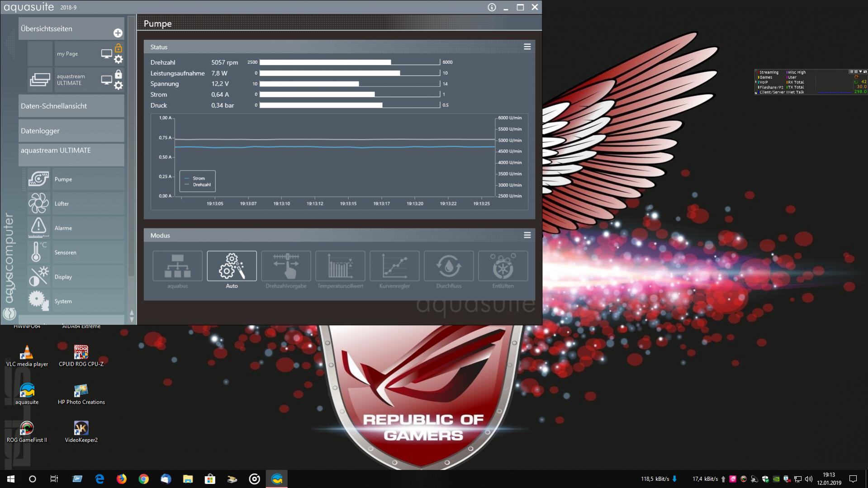The image size is (868, 488).
Task: Open the System gear icon in the sidebar
Action: (x=38, y=301)
